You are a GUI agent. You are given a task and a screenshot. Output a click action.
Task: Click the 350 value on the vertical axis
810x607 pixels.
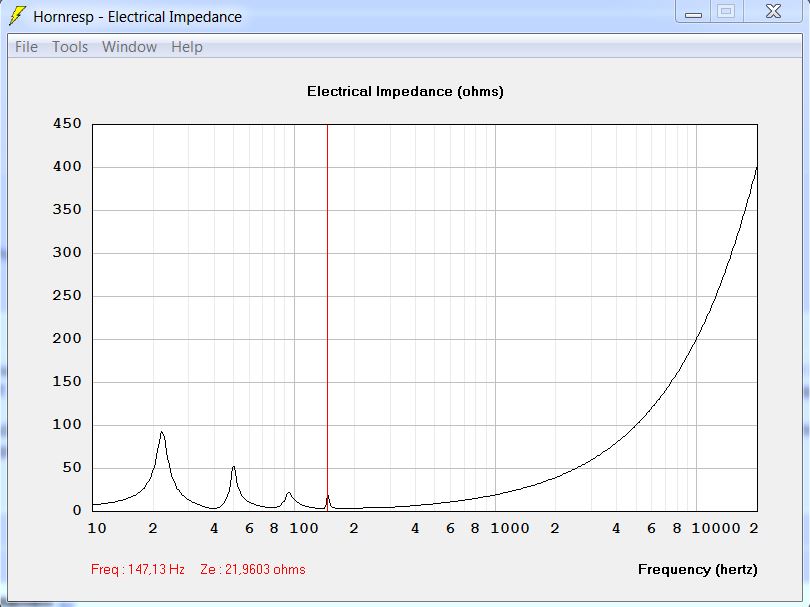pos(67,209)
